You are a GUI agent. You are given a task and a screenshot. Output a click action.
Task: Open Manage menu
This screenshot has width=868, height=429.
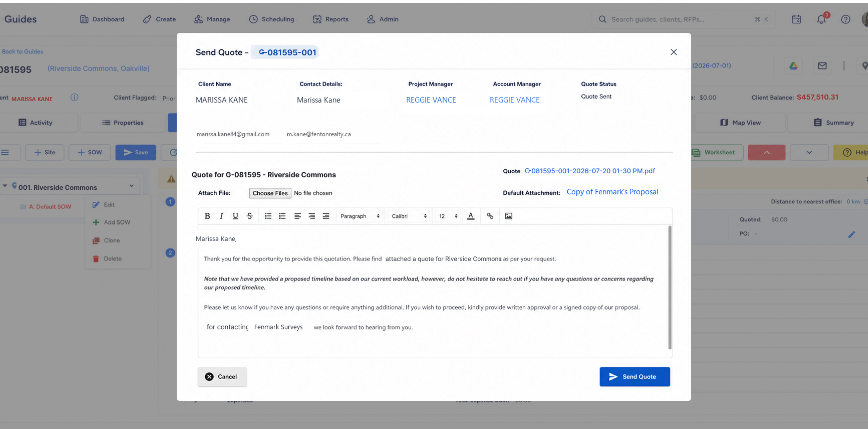click(x=212, y=19)
